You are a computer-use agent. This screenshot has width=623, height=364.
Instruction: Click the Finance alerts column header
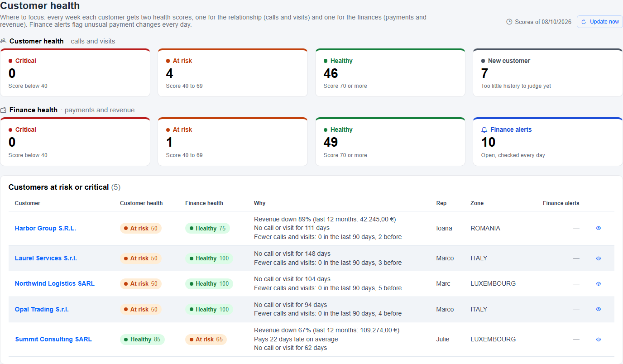(x=561, y=203)
